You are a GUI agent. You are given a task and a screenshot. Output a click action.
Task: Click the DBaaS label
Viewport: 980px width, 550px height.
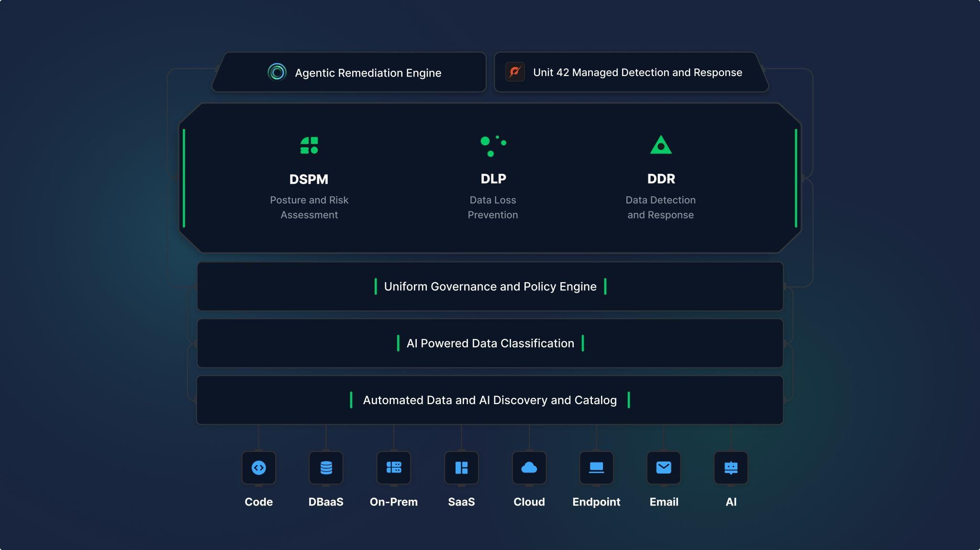[x=326, y=502]
